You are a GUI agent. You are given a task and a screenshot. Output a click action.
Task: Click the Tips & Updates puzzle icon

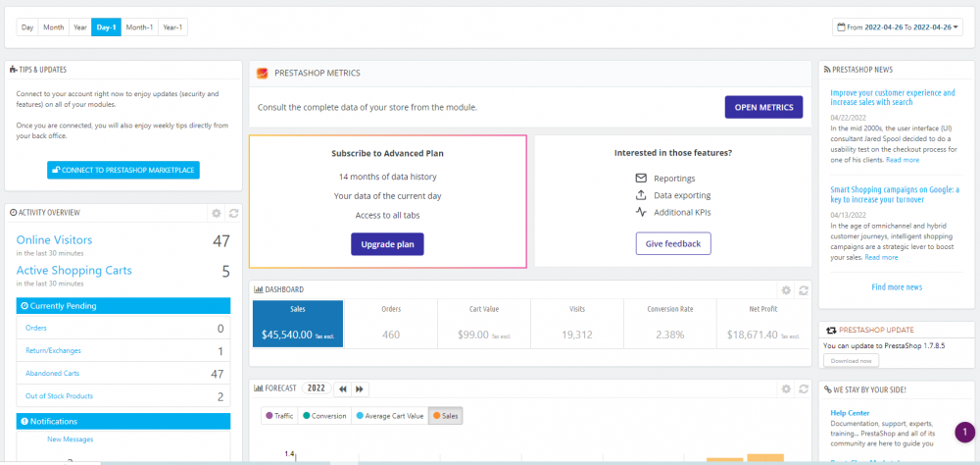pyautogui.click(x=13, y=70)
